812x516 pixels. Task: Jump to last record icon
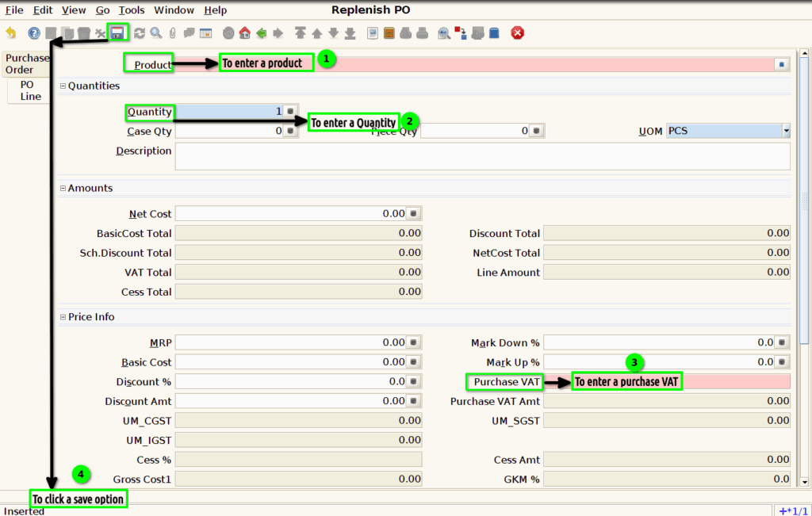pyautogui.click(x=350, y=33)
